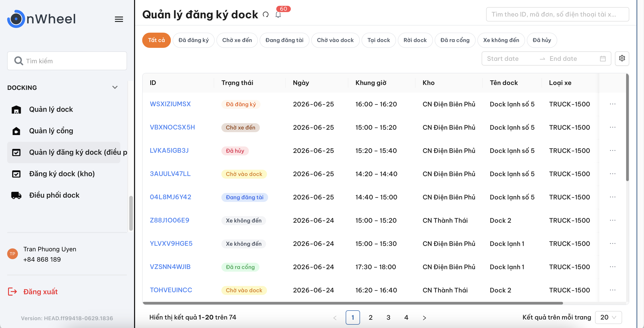The width and height of the screenshot is (644, 328).
Task: Focus the Tìm kiếm sidebar search field
Action: [67, 61]
